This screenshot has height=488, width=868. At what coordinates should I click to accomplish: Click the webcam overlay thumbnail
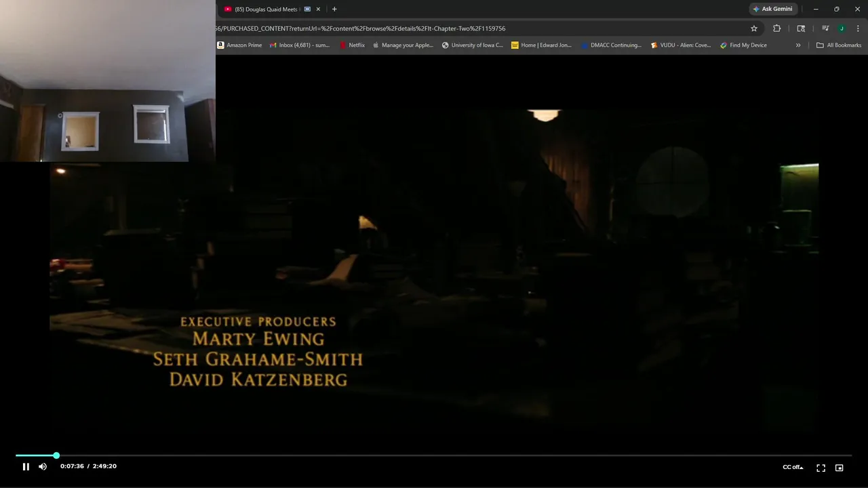(108, 81)
